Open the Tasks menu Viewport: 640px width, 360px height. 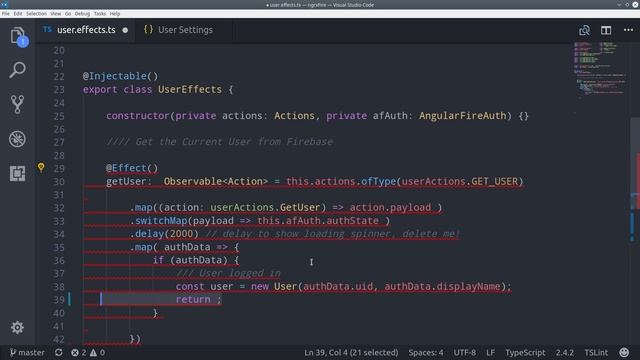[x=100, y=13]
